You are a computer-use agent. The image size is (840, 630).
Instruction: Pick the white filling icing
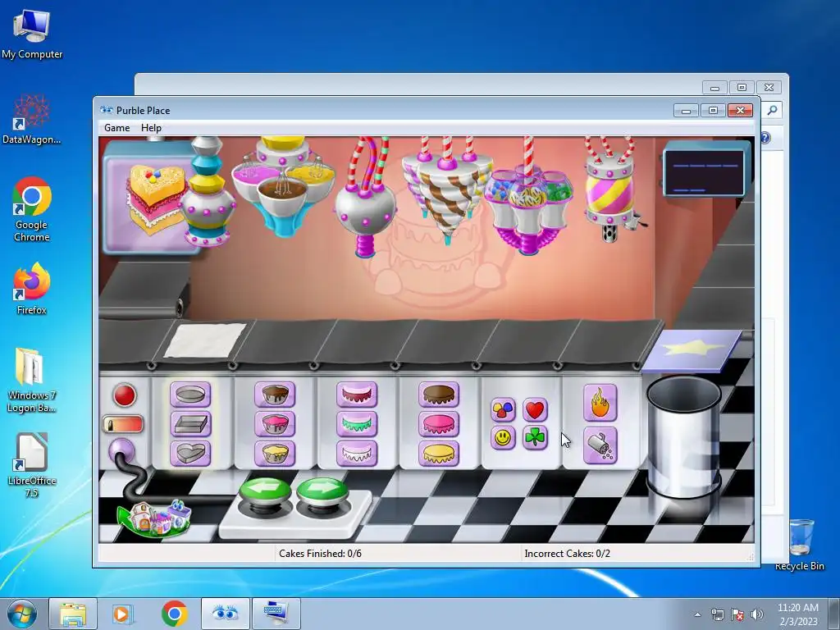[x=357, y=453]
